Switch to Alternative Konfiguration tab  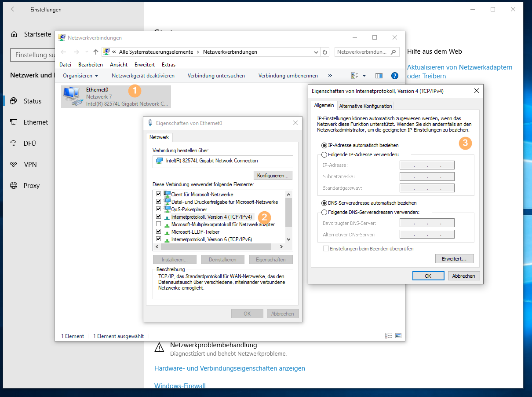coord(365,106)
